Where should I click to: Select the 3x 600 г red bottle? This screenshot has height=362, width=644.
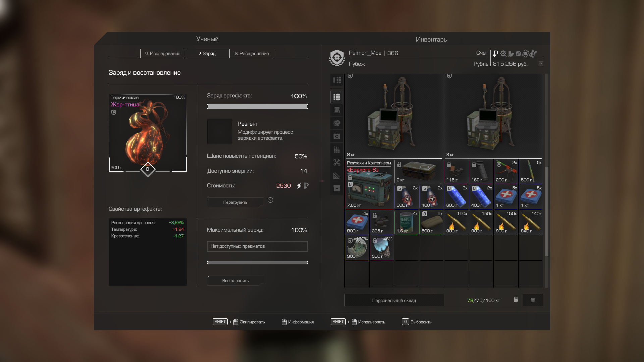point(407,197)
